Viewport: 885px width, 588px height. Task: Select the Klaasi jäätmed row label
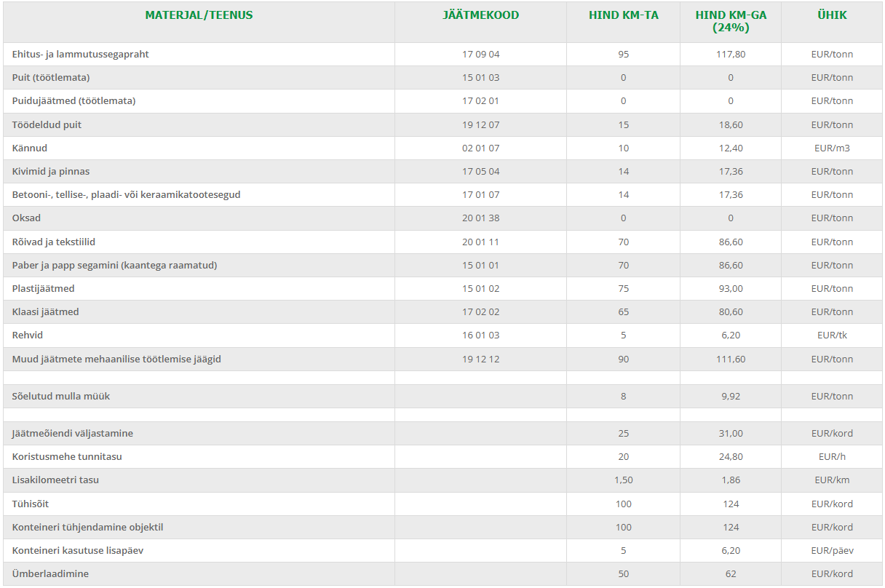45,312
